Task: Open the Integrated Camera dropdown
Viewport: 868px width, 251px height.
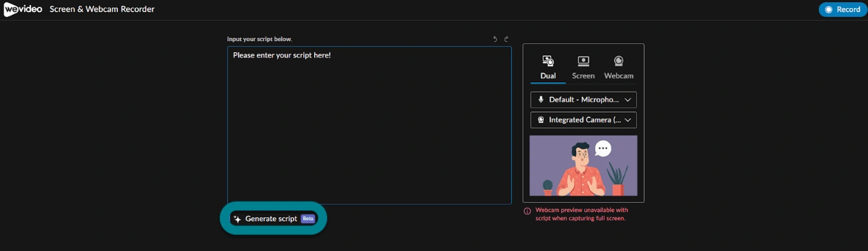Action: click(x=584, y=120)
